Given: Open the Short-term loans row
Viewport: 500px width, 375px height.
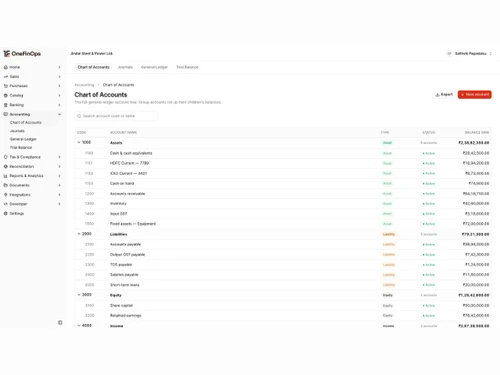Looking at the screenshot, I should tap(283, 285).
